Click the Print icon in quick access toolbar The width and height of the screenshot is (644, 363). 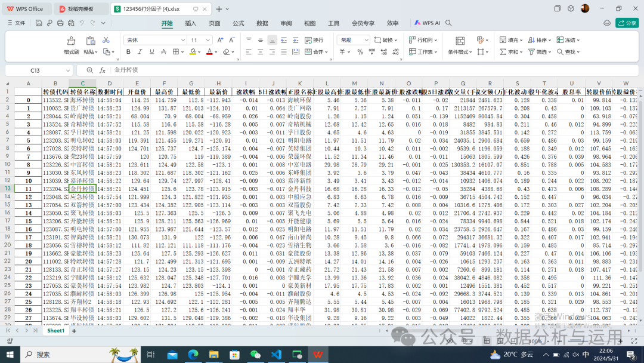tap(60, 23)
